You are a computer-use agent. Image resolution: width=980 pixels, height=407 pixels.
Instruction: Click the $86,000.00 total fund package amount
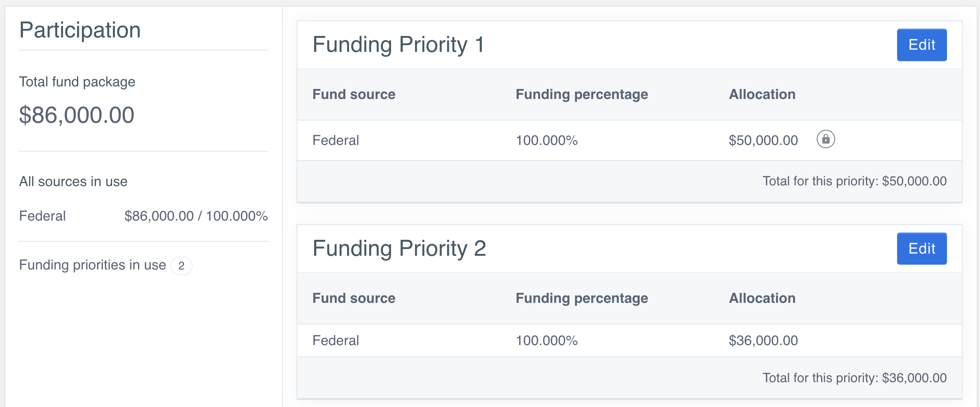[x=76, y=115]
